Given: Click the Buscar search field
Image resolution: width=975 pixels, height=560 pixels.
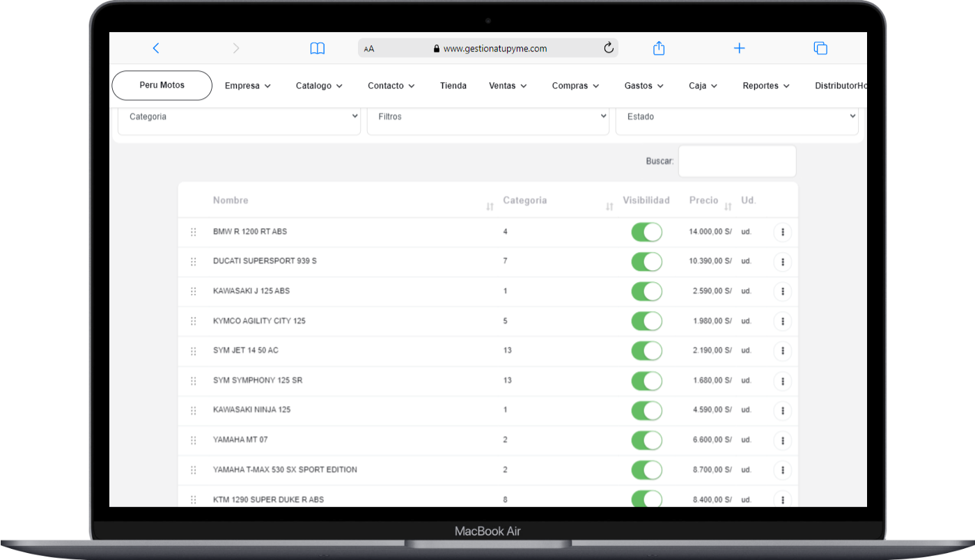Looking at the screenshot, I should tap(737, 161).
